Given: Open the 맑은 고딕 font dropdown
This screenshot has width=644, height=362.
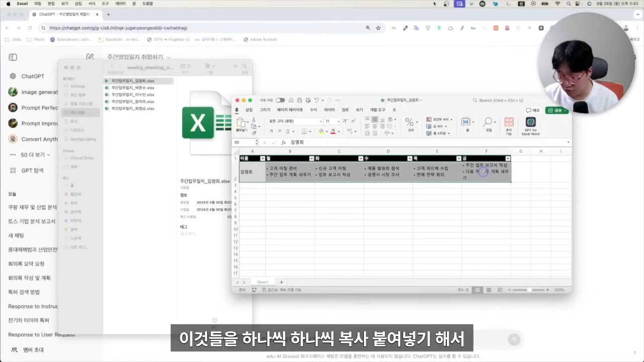Looking at the screenshot, I should tap(294, 121).
